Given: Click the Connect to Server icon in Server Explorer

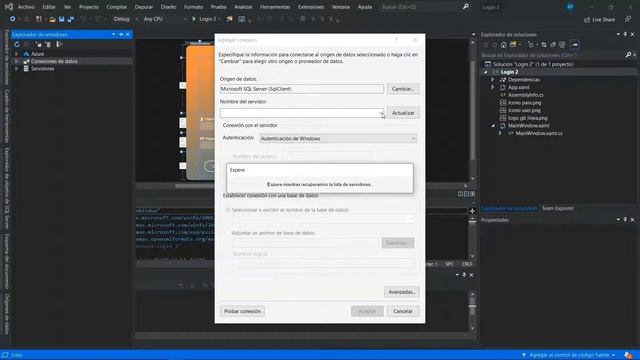Looking at the screenshot, I should (x=48, y=44).
